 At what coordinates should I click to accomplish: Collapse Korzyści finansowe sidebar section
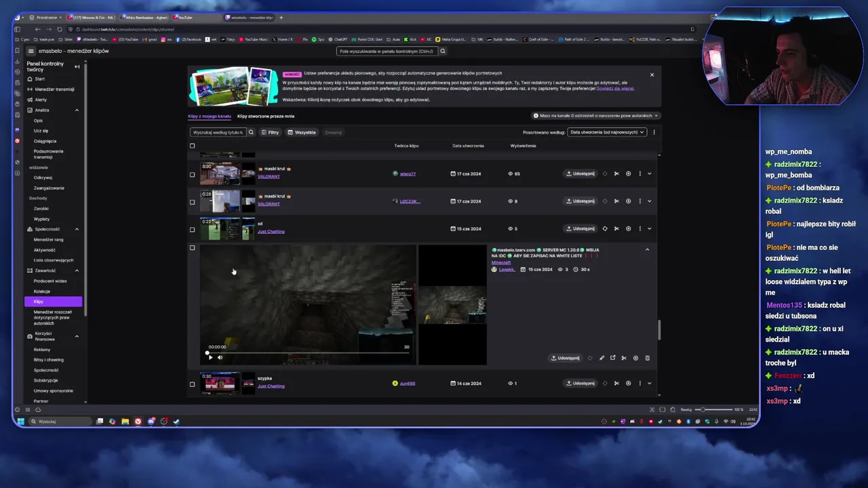click(77, 336)
